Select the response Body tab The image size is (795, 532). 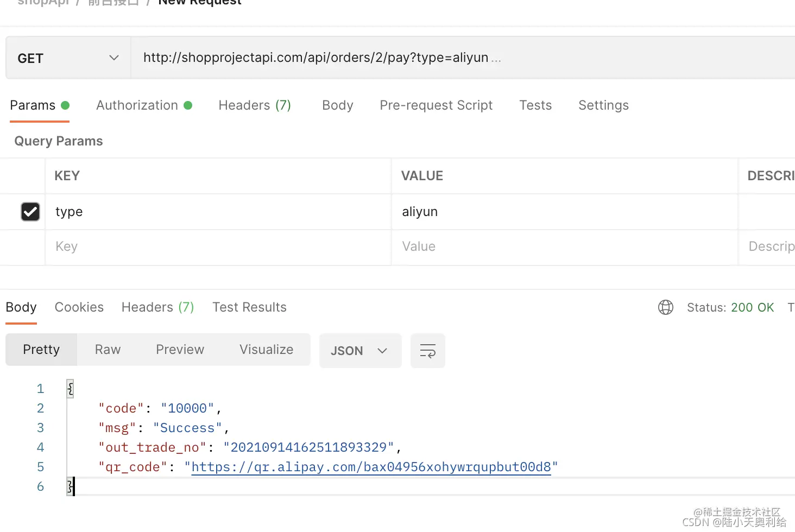pyautogui.click(x=21, y=307)
